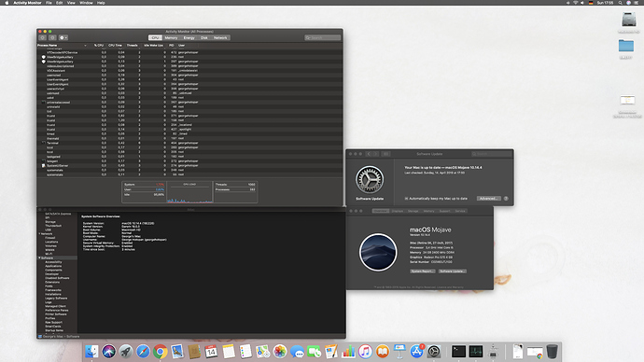644x362 pixels.
Task: Open Finder from the Dock
Action: click(91, 352)
